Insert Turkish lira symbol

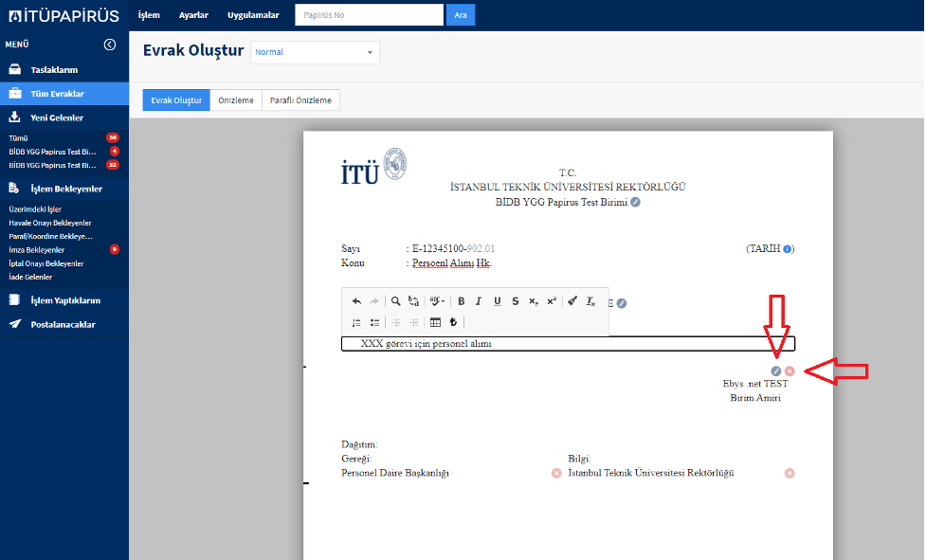point(453,322)
